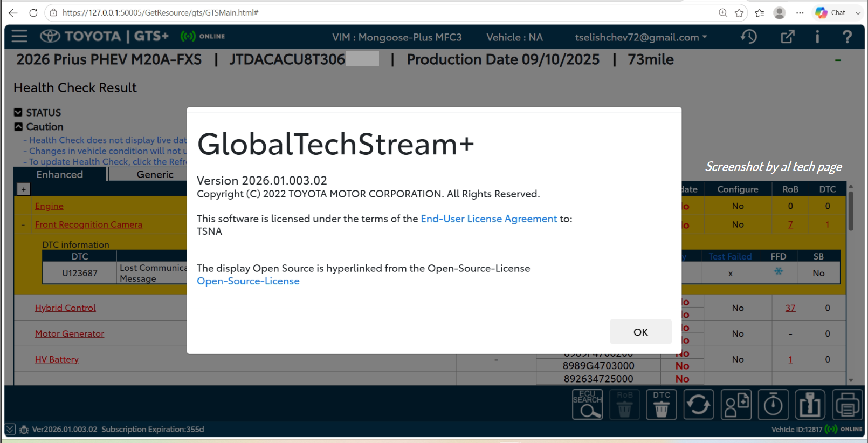The image size is (868, 443).
Task: Click the RoB column header
Action: click(x=790, y=189)
